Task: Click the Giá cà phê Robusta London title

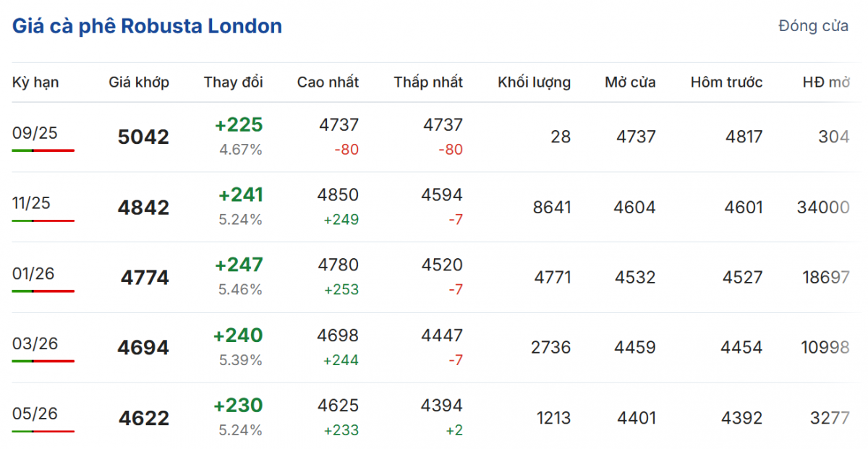Action: click(x=147, y=27)
